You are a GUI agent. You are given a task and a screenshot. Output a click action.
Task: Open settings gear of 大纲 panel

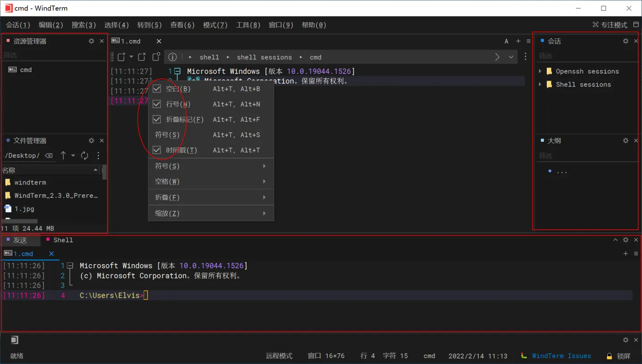626,140
